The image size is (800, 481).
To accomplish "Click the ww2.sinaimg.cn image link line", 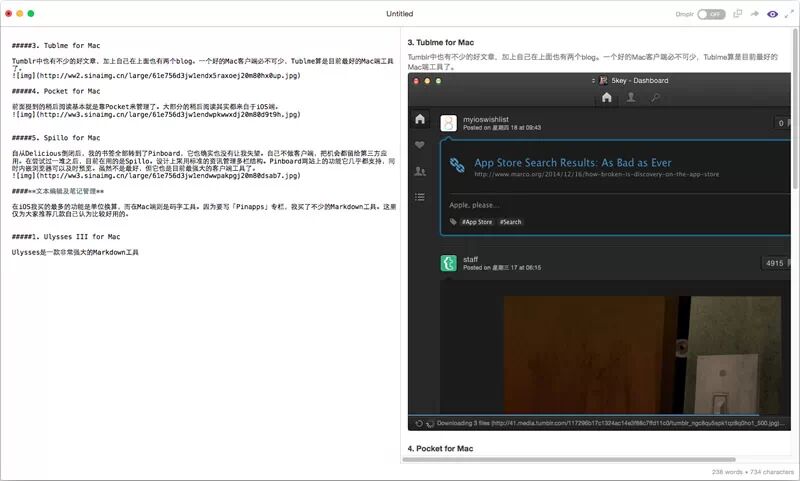I will [x=156, y=75].
